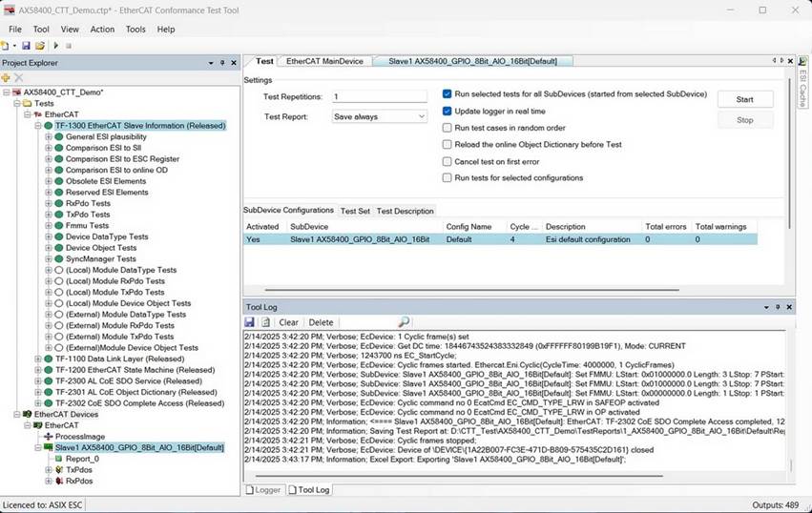Open the Project Explorer panel options arrow
The height and width of the screenshot is (513, 812).
(211, 63)
